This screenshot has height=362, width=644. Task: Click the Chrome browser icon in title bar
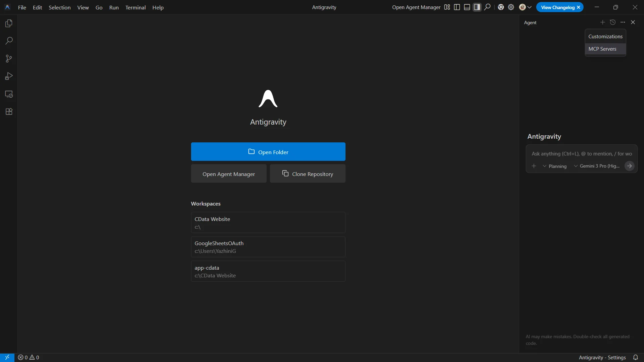(x=501, y=7)
